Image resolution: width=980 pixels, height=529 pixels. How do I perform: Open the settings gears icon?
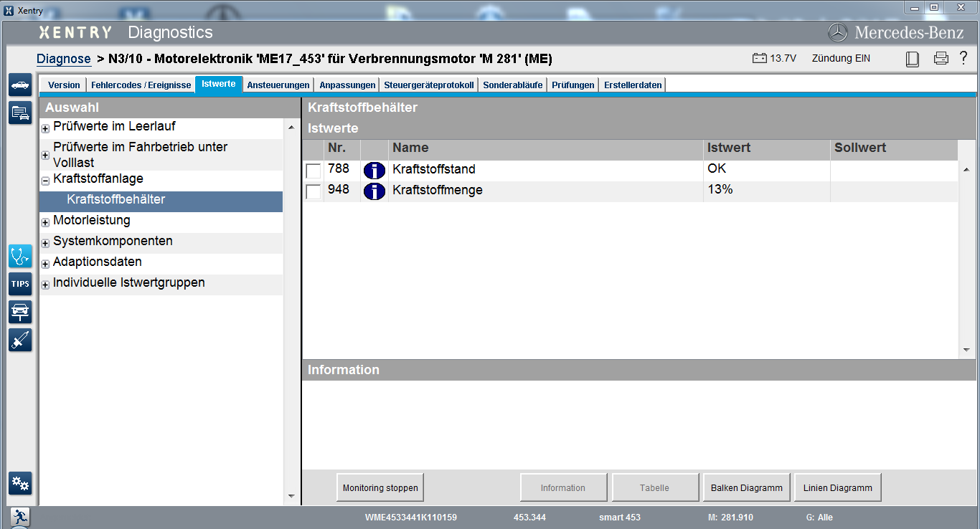(x=20, y=484)
